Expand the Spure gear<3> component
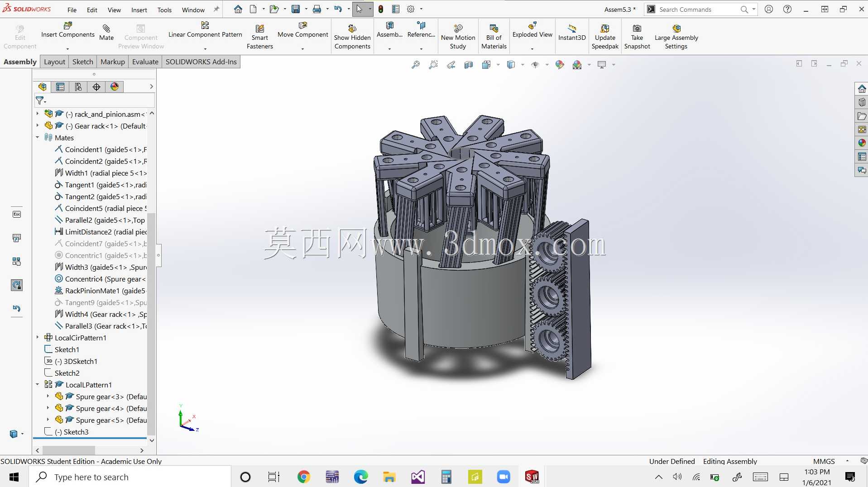The width and height of the screenshot is (868, 487). pos(48,396)
